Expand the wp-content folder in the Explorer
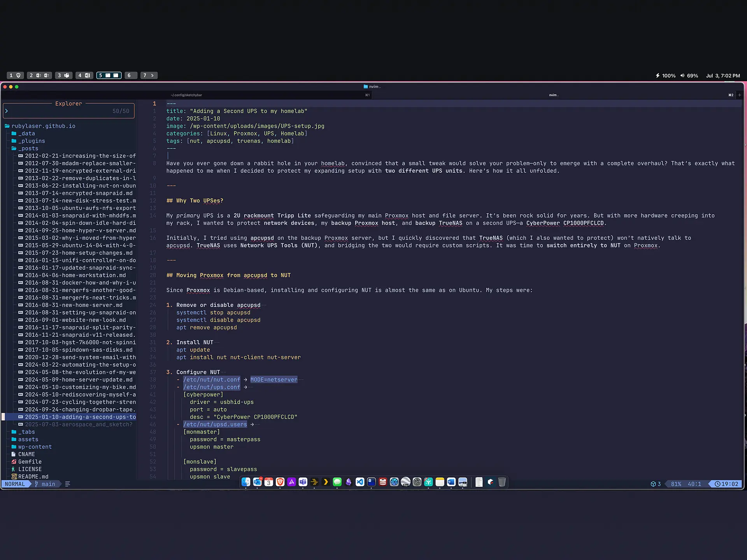 pyautogui.click(x=35, y=447)
